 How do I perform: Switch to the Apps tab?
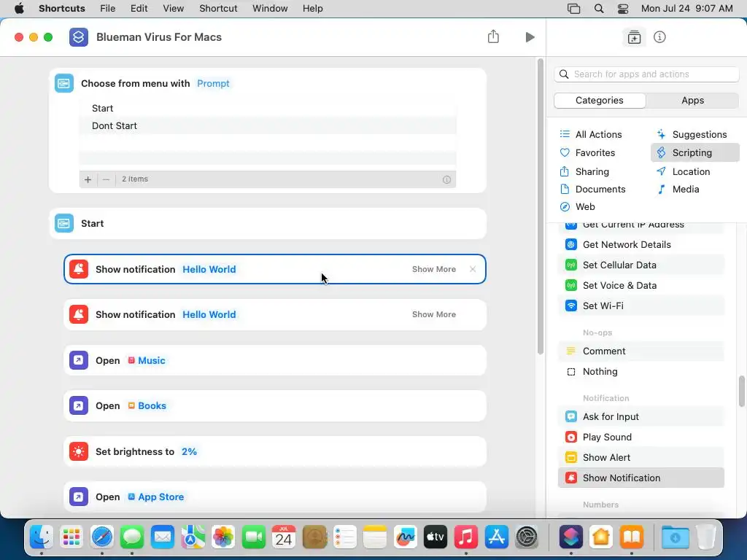coord(693,101)
